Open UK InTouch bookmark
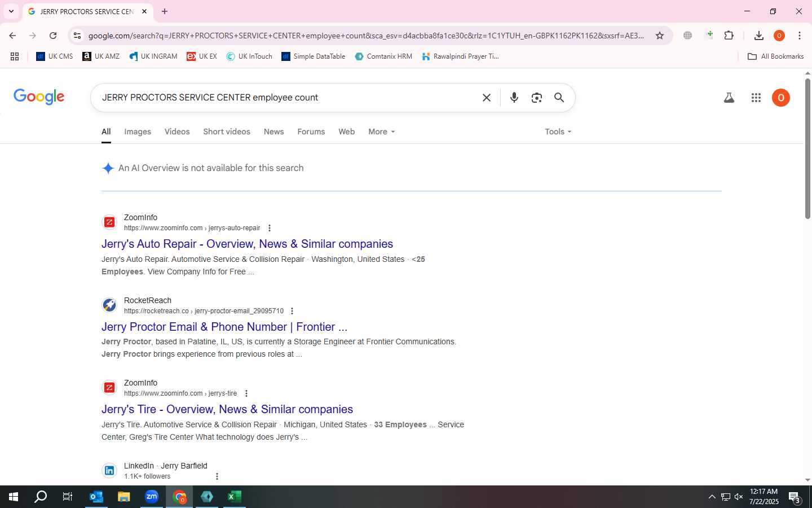812x508 pixels. pos(249,56)
